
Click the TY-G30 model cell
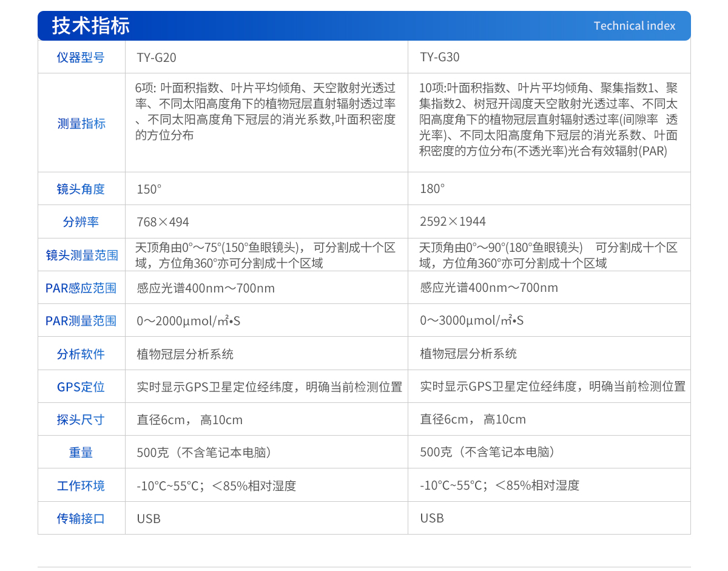click(439, 57)
